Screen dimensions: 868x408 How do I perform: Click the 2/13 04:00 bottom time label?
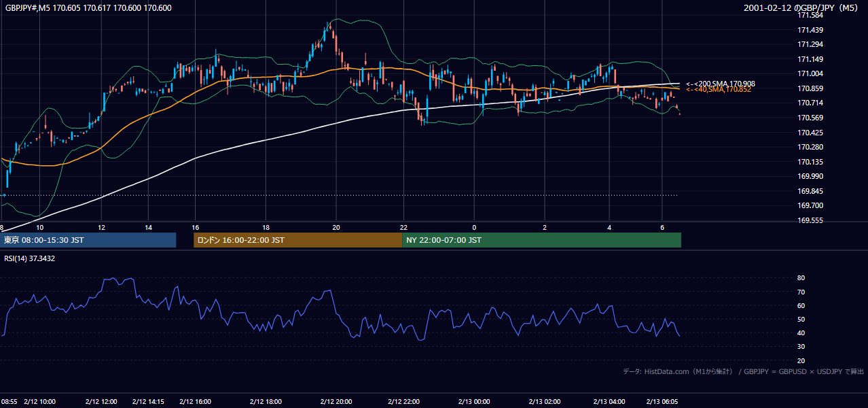610,401
